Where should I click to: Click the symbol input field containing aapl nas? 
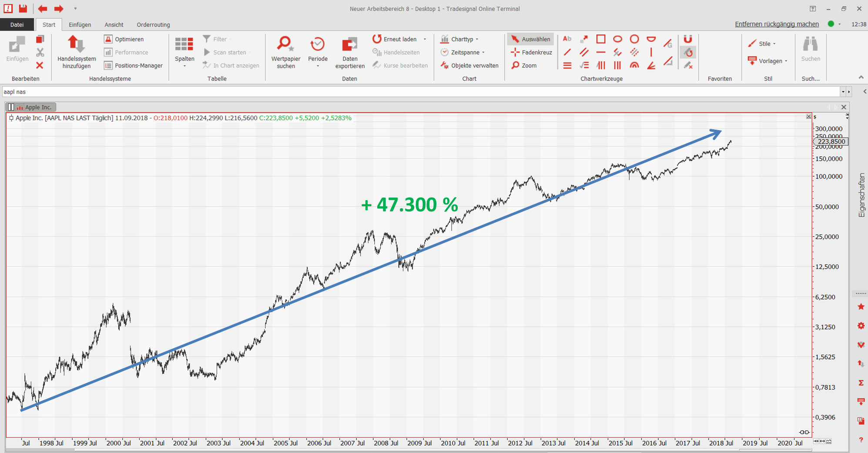418,92
